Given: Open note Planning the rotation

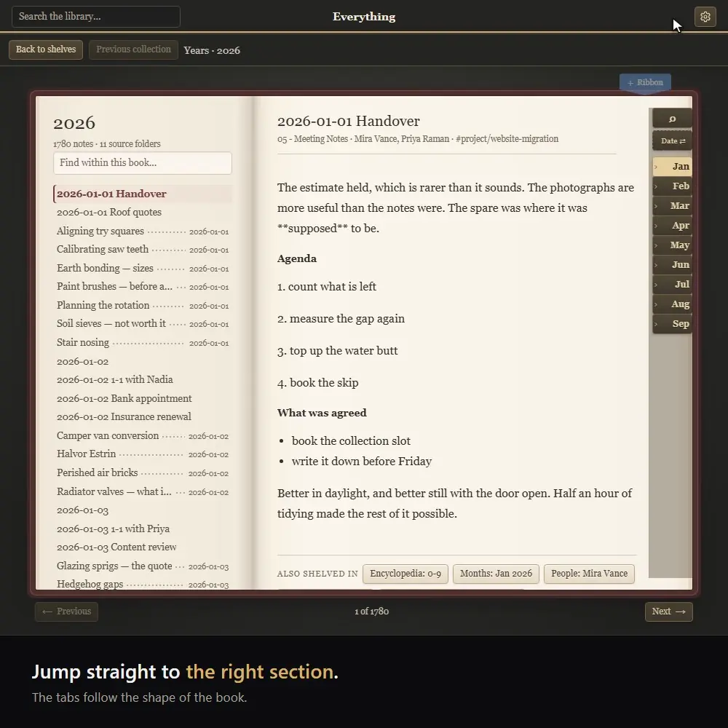Looking at the screenshot, I should click(x=143, y=306).
